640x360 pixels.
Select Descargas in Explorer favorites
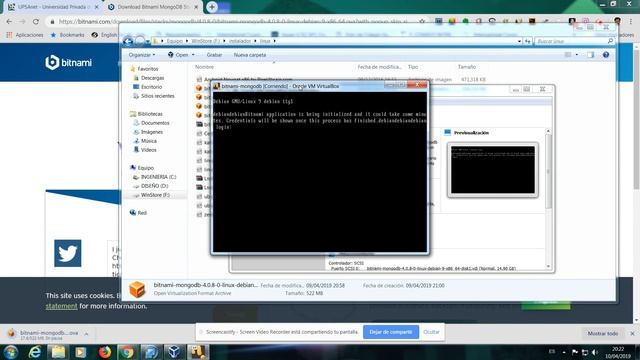click(x=152, y=78)
